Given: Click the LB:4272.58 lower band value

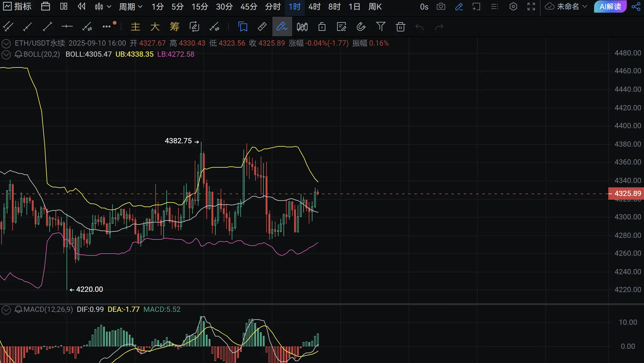Looking at the screenshot, I should 176,54.
